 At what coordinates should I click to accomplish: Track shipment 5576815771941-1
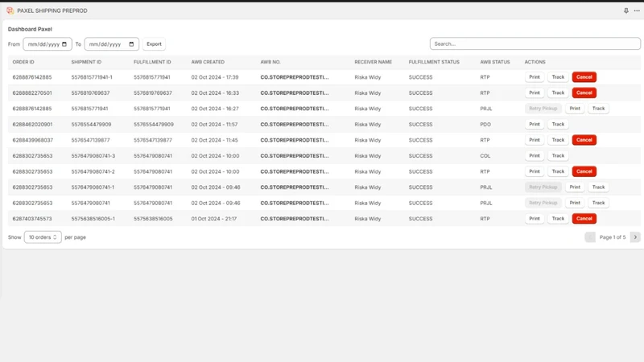point(558,77)
